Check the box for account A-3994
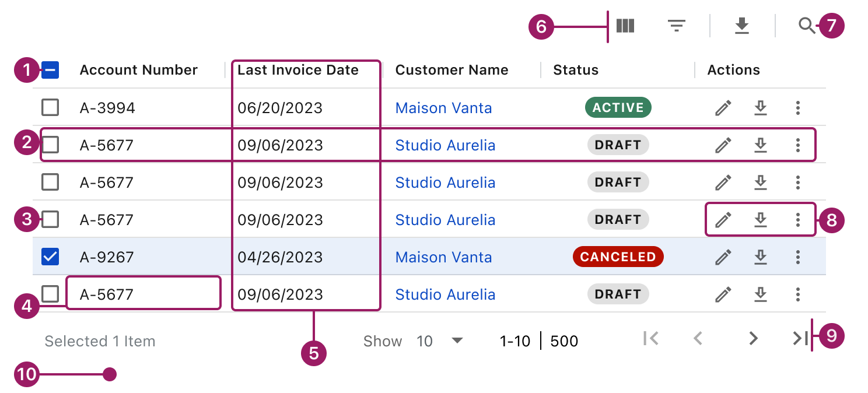 click(51, 108)
